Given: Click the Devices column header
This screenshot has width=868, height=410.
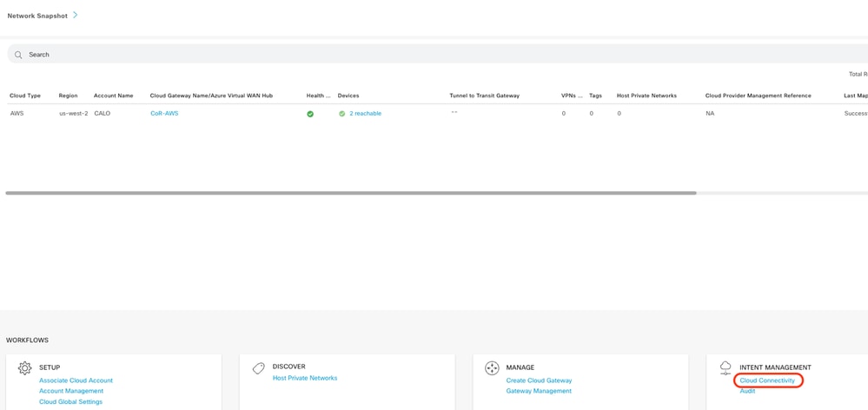Looking at the screenshot, I should (x=348, y=96).
